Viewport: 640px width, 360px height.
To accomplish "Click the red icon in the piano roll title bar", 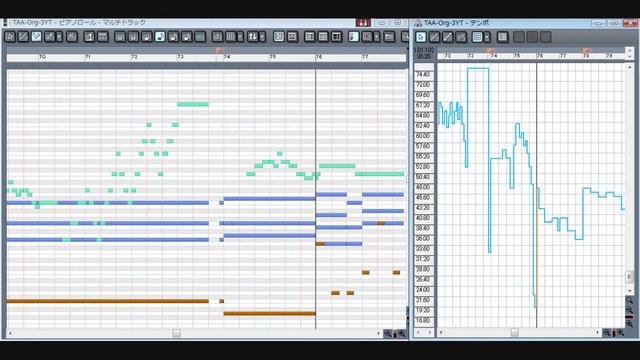I will tap(363, 23).
